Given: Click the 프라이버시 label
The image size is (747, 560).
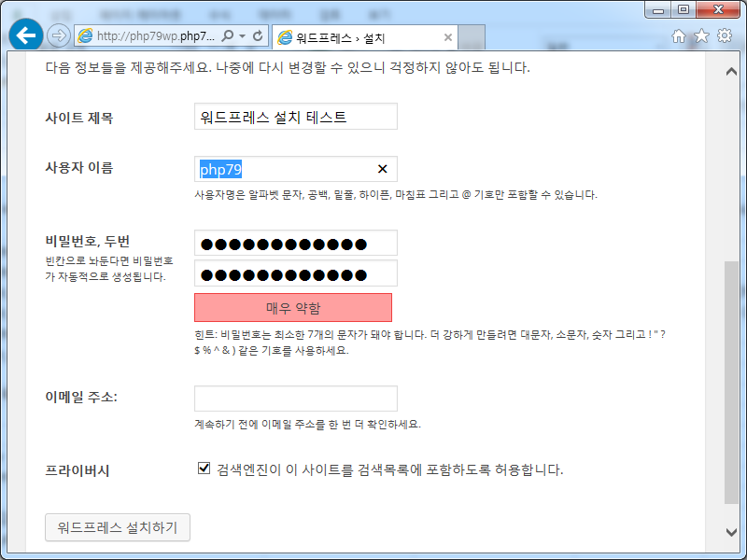Looking at the screenshot, I should pos(78,470).
